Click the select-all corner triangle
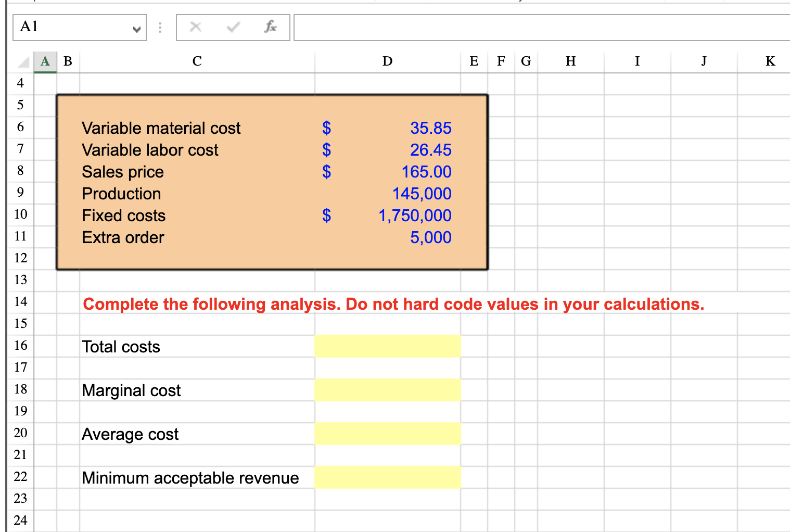 click(23, 62)
